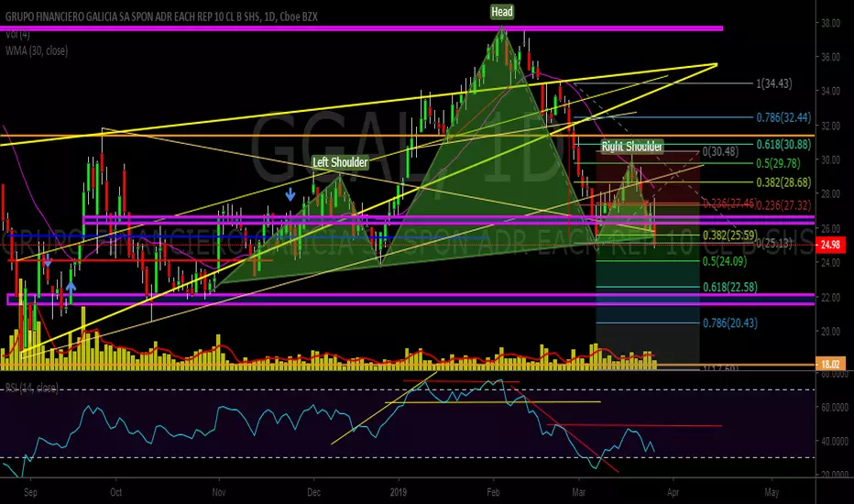Click 34.00 on the price axis
Screen dimensions: 854x504
(x=830, y=91)
